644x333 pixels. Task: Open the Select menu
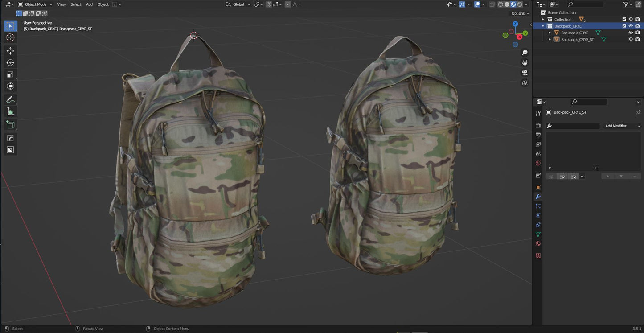[x=75, y=4]
